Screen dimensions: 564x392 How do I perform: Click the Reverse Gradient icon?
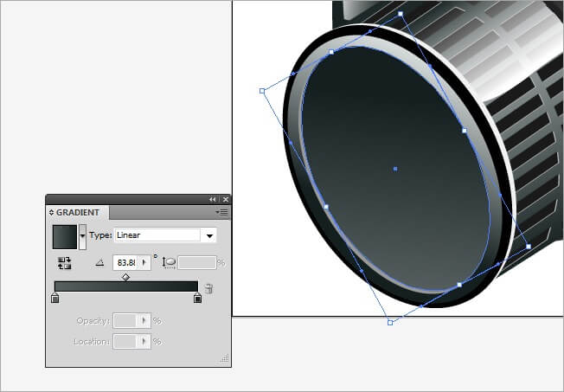coord(65,263)
